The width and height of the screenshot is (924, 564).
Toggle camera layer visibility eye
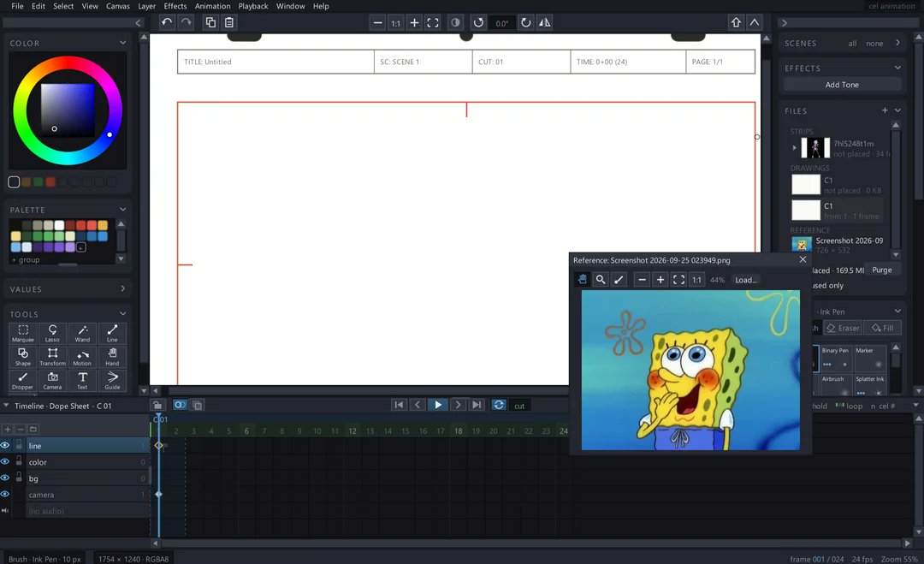point(5,494)
